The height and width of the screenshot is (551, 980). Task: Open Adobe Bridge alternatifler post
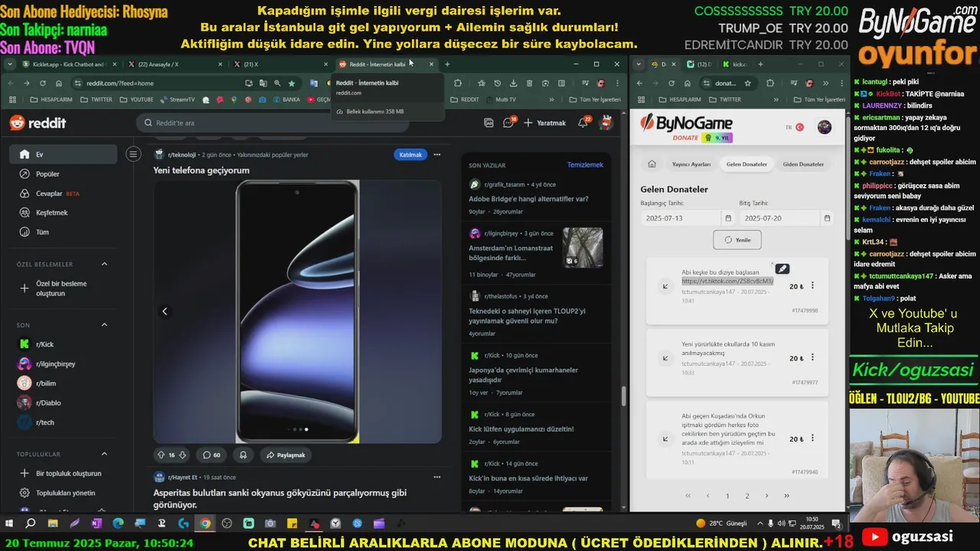pyautogui.click(x=528, y=199)
